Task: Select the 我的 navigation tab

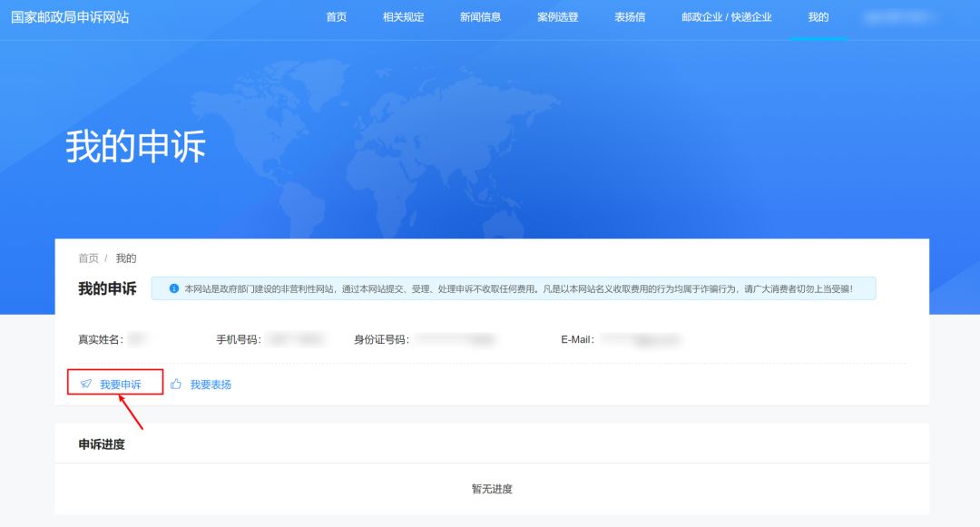Action: (x=818, y=17)
